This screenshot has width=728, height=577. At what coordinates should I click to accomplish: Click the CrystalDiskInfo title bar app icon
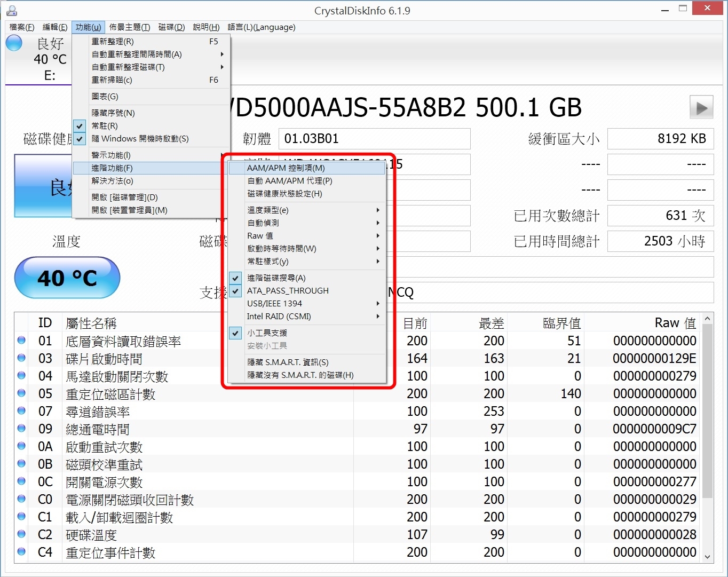(11, 11)
